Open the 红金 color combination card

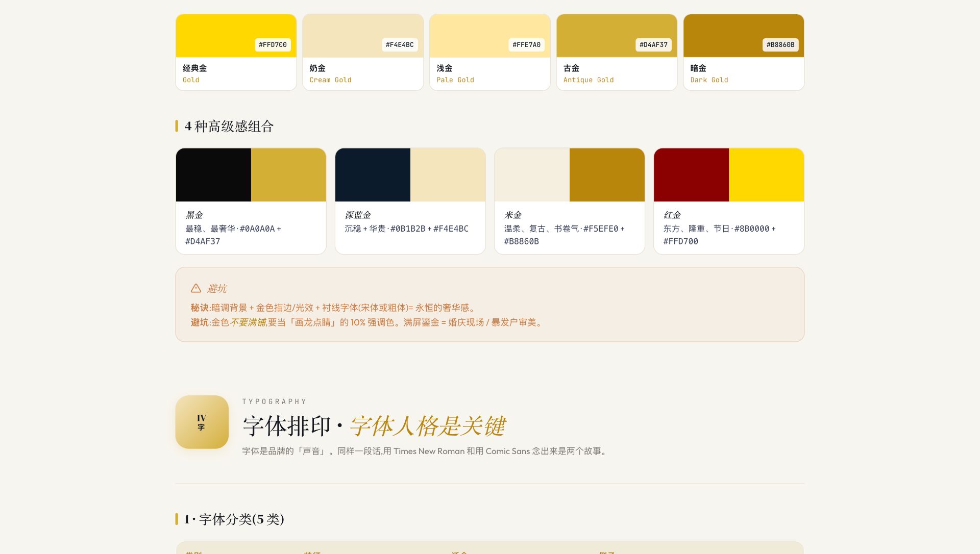click(x=729, y=201)
